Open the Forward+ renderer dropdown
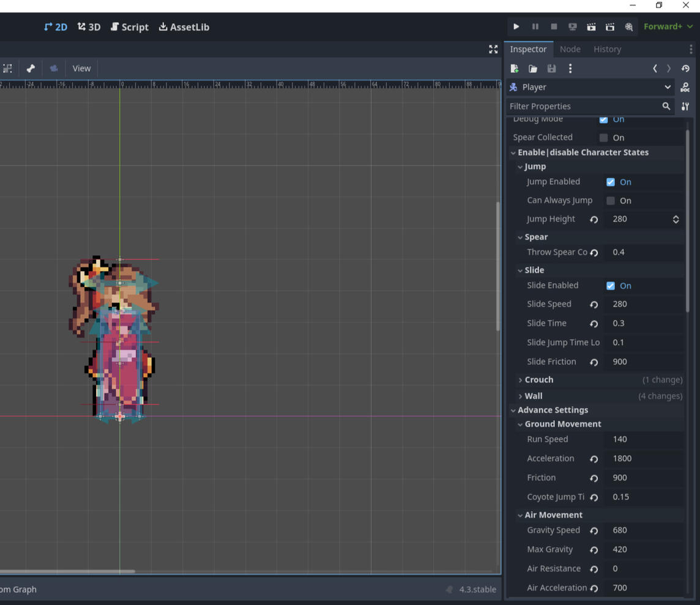 pos(668,27)
